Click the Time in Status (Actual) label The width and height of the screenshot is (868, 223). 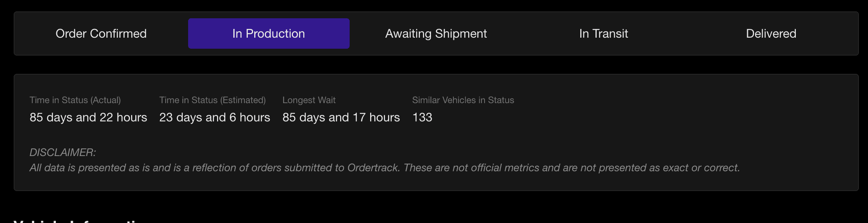[x=75, y=100]
